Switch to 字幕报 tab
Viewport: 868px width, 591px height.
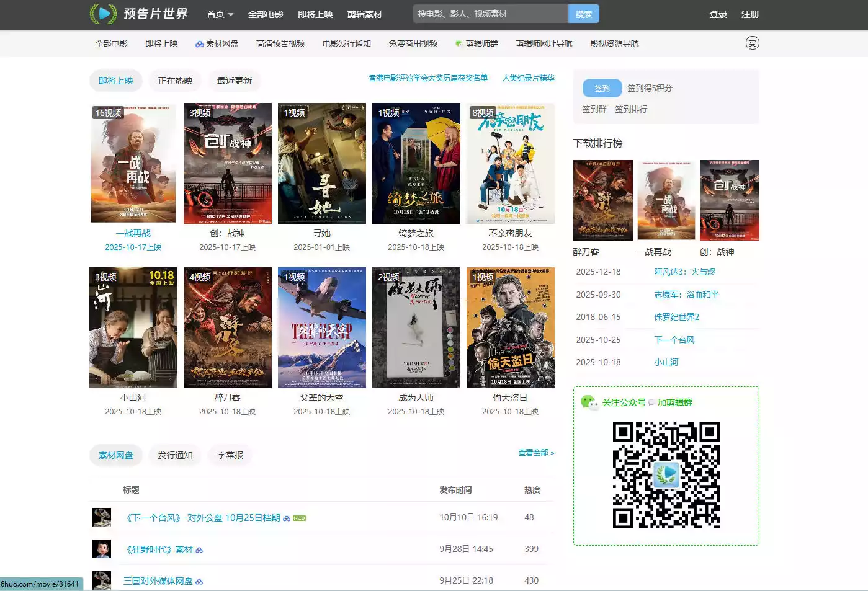[230, 455]
